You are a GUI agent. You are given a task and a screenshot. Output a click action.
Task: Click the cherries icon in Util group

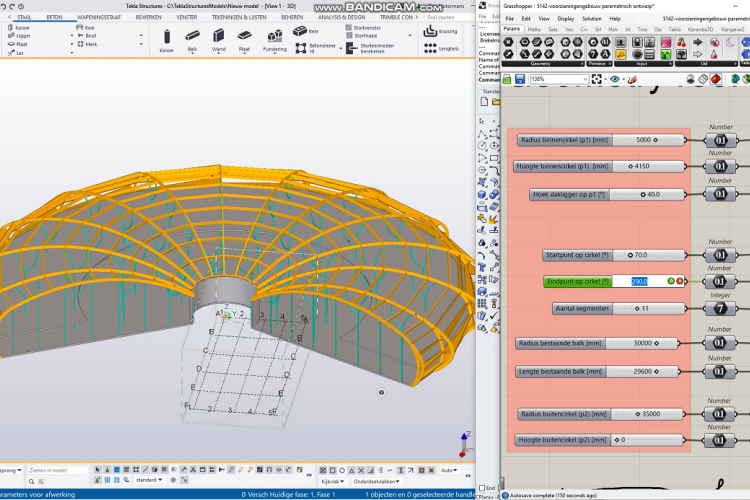(x=681, y=43)
